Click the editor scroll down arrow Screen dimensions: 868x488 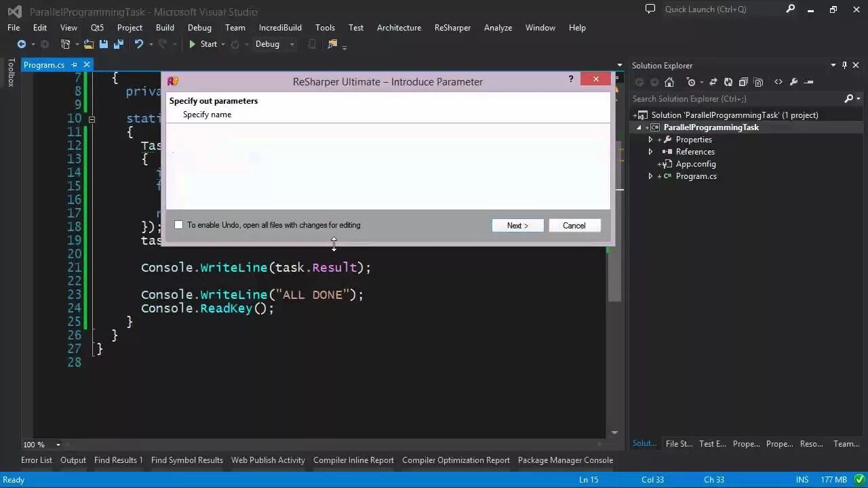(x=615, y=432)
